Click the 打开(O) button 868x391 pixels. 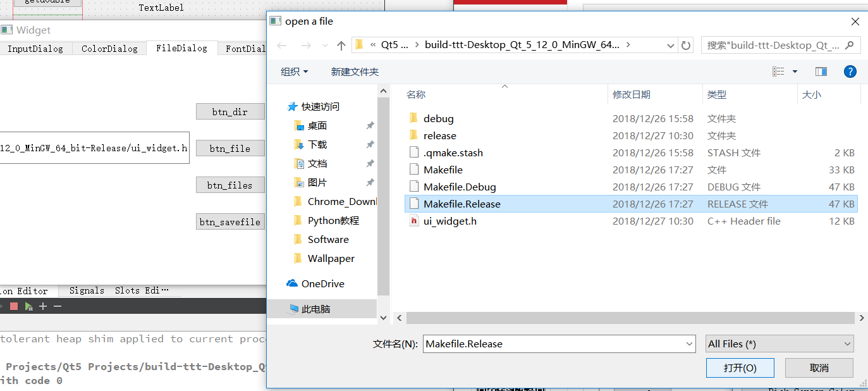[x=740, y=368]
